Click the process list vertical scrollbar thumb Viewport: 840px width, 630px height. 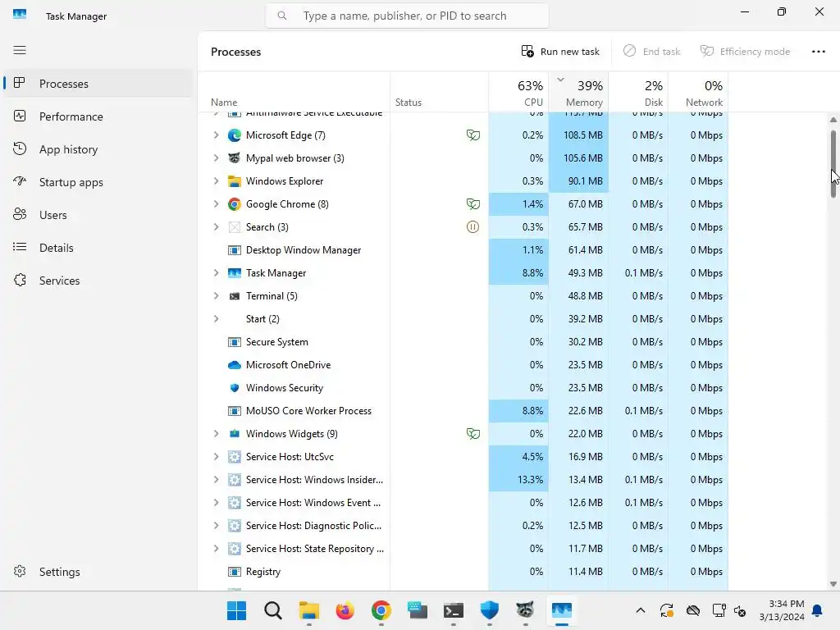coord(833,164)
